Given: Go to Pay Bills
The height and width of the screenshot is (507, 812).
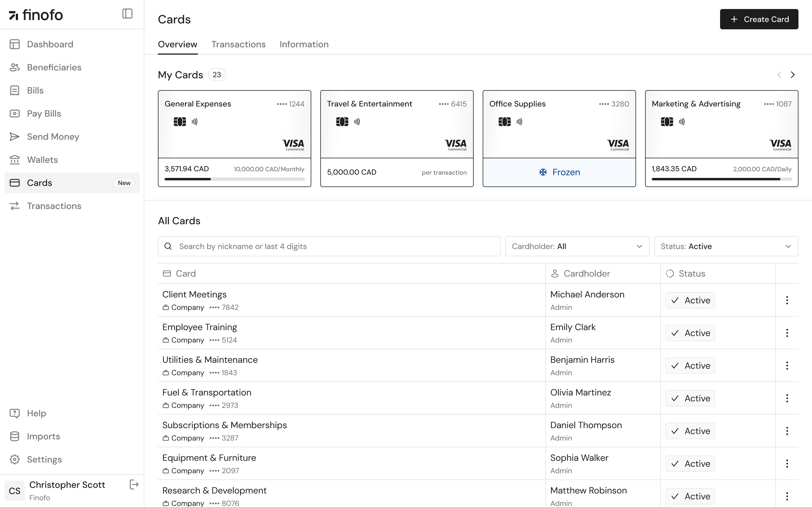Looking at the screenshot, I should pyautogui.click(x=44, y=113).
